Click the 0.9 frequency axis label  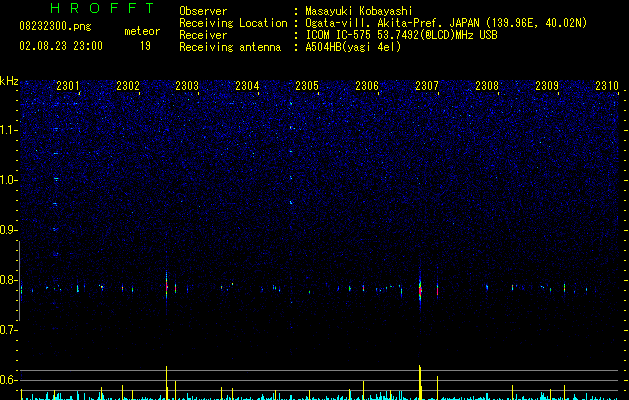coord(8,230)
